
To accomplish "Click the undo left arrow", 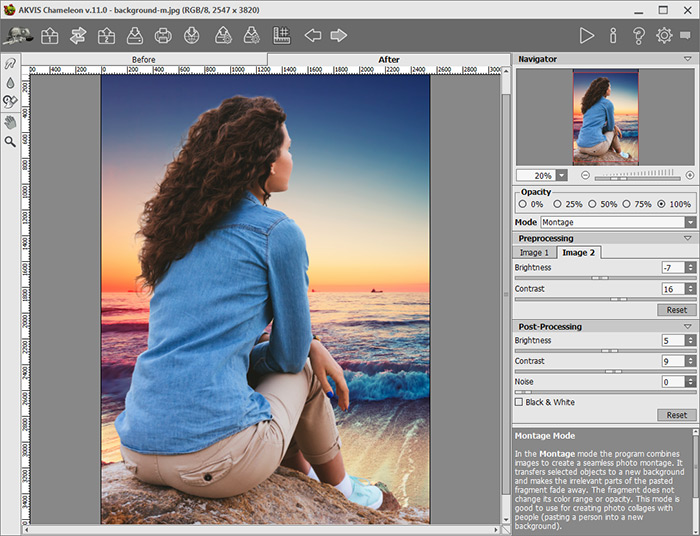I will tap(312, 35).
